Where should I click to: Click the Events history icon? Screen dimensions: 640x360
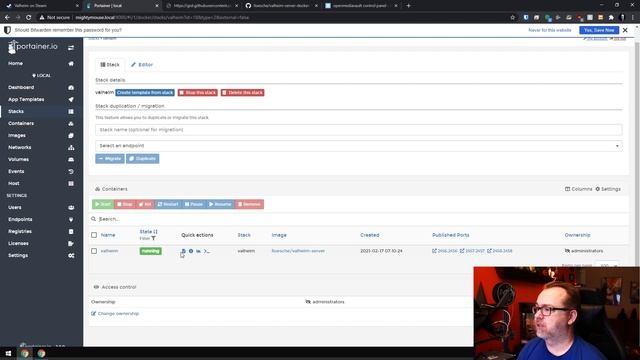click(x=71, y=171)
